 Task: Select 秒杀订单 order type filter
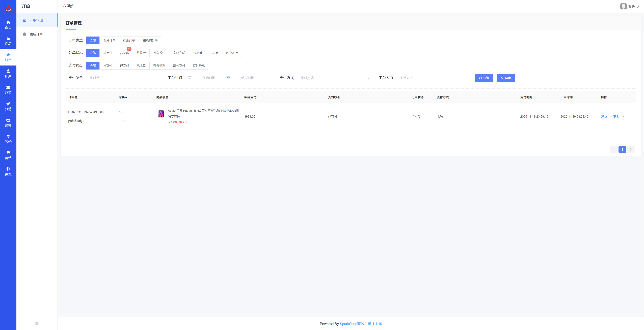(x=129, y=40)
